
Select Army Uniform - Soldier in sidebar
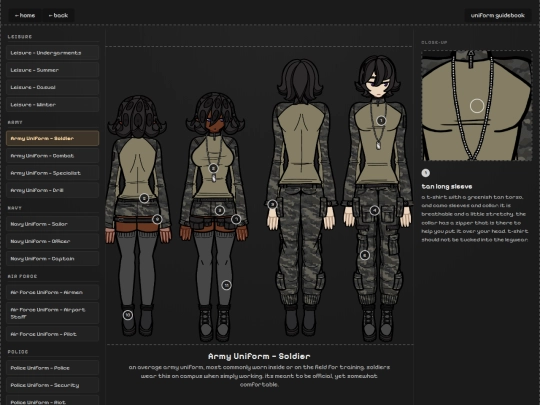[x=52, y=138]
